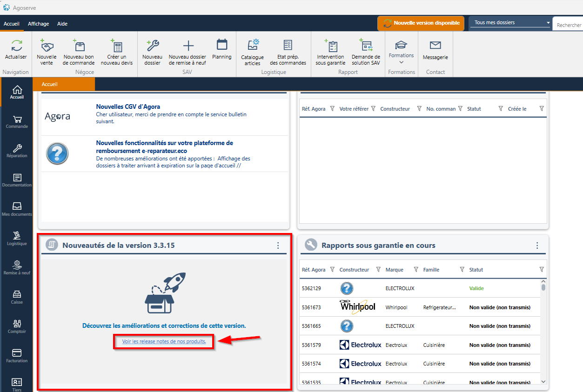Click Voir les release notes link
The image size is (583, 392).
click(x=164, y=341)
